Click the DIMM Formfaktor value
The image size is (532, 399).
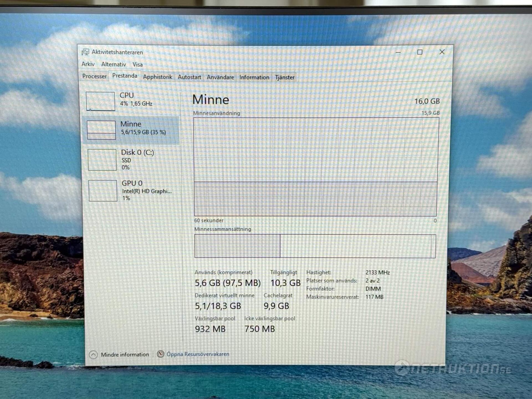373,289
